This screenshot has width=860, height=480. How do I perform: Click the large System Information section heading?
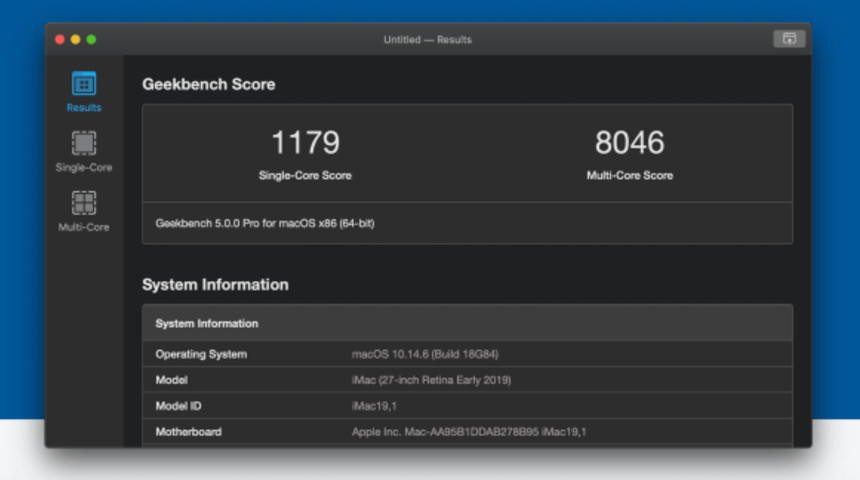coord(215,285)
